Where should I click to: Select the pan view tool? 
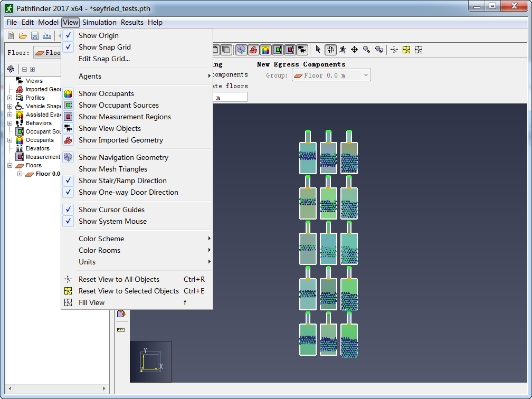coord(354,50)
